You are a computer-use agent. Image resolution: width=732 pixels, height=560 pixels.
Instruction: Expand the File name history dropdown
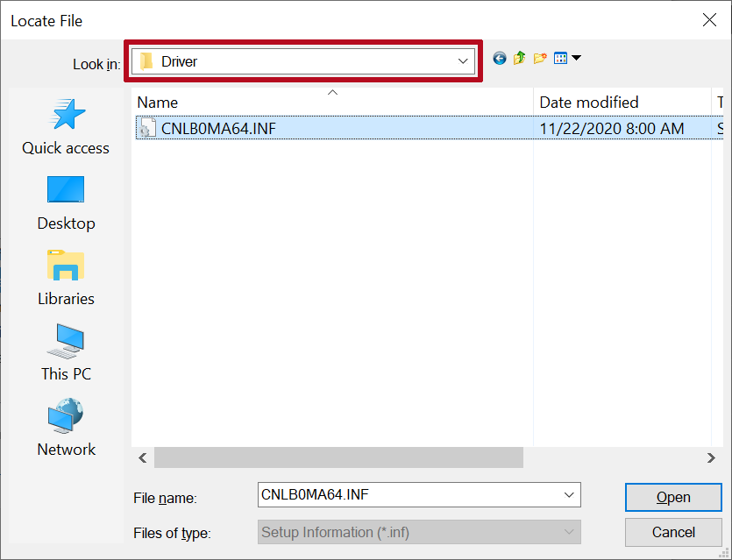569,495
